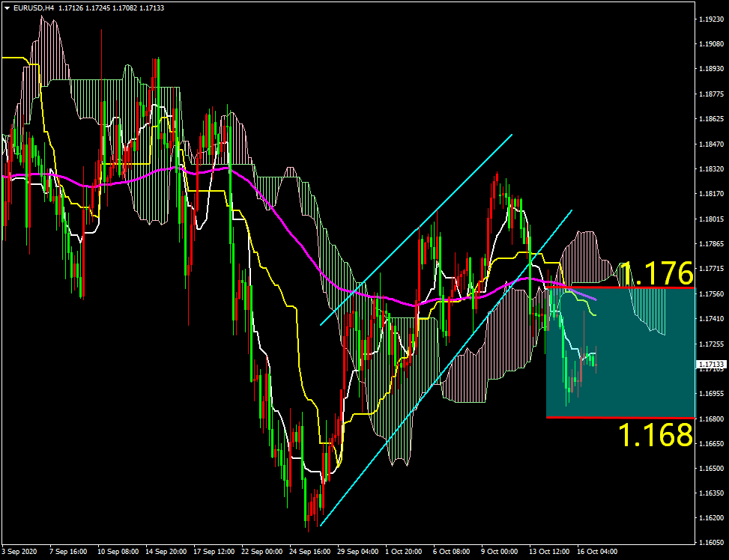
Task: Click the 3 Sep 2020 date label
Action: [19, 552]
